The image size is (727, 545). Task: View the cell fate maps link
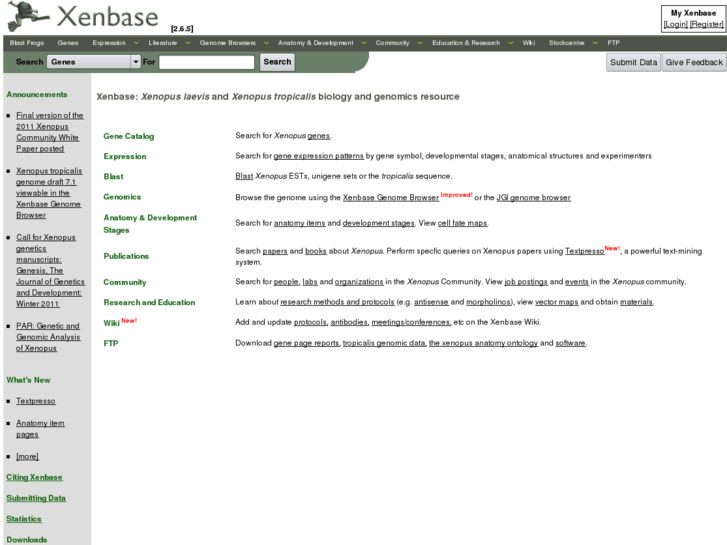(462, 223)
